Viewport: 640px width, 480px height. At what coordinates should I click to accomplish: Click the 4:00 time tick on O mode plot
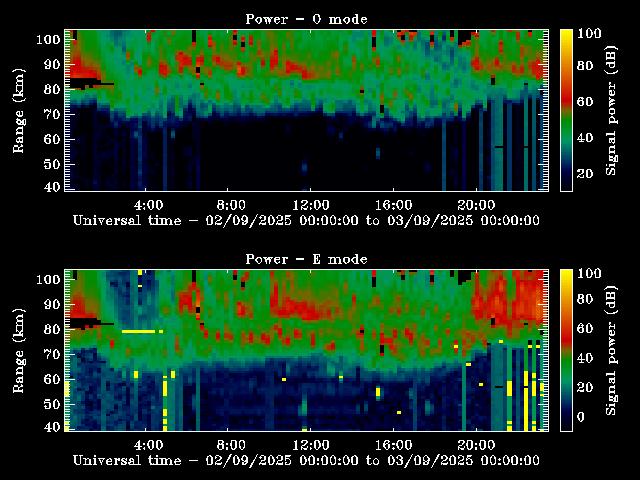point(148,203)
